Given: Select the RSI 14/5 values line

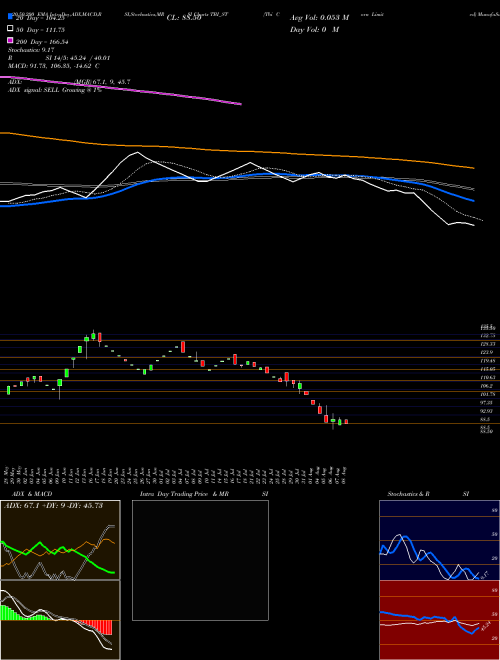Looking at the screenshot, I should pyautogui.click(x=59, y=58).
